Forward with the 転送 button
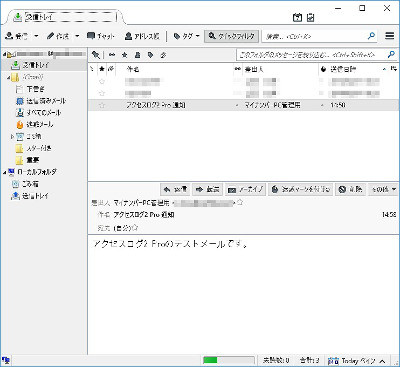Screen dimensions: 400x367 [207, 190]
